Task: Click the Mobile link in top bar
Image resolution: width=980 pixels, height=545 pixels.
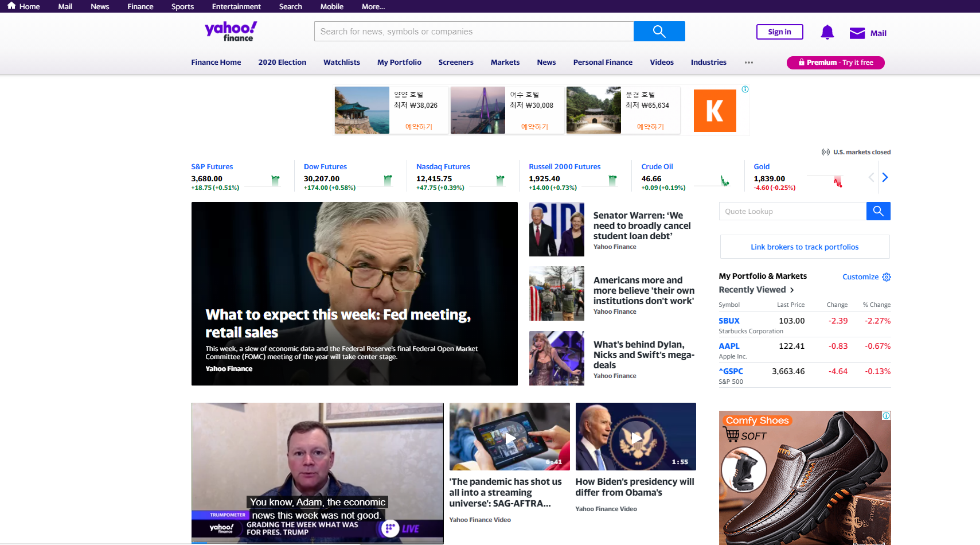Action: pos(331,6)
